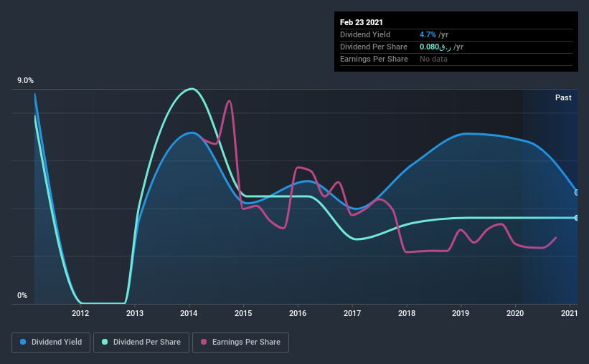Select the 2012 label on the x-axis
Image resolution: width=589 pixels, height=364 pixels.
(x=80, y=313)
